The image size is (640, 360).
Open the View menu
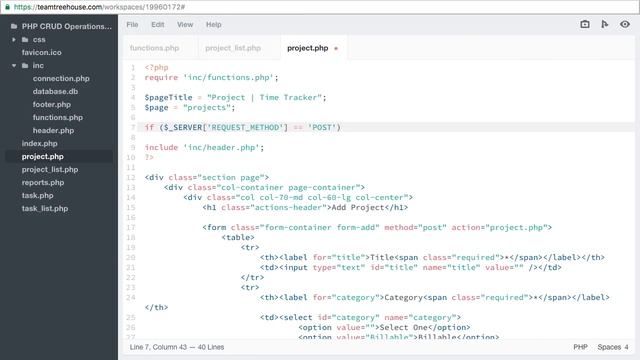coord(185,24)
